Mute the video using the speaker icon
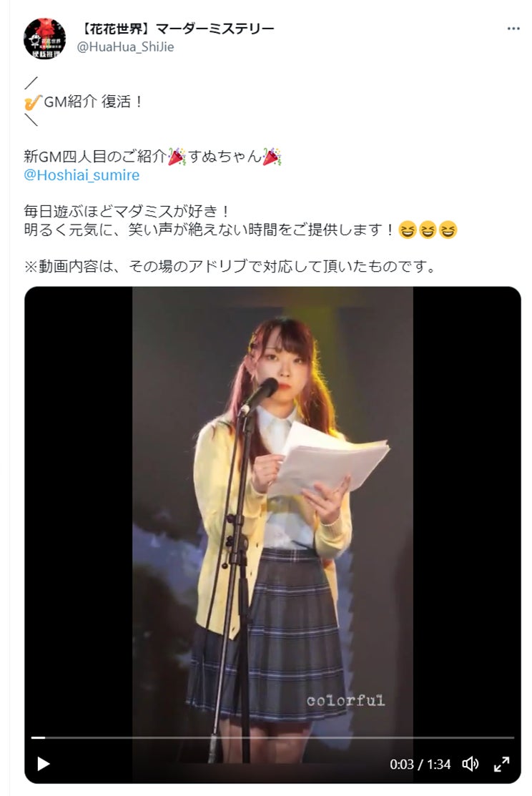 (x=470, y=764)
